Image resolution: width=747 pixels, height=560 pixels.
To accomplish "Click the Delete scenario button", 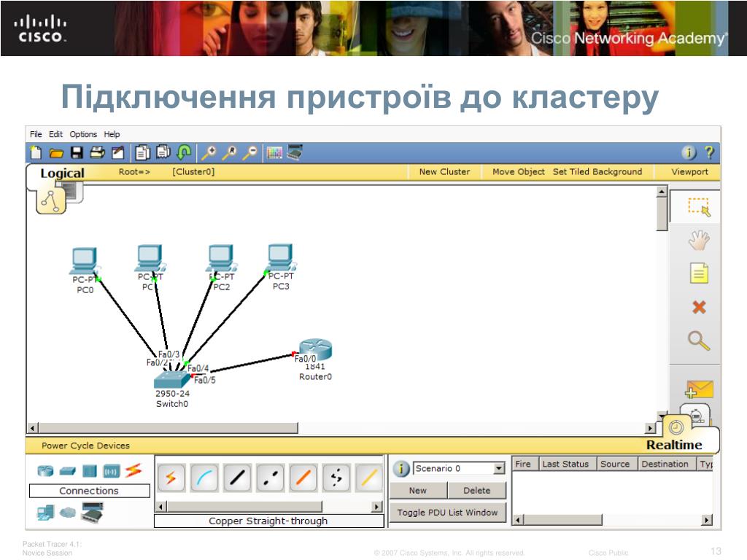I will [x=476, y=491].
